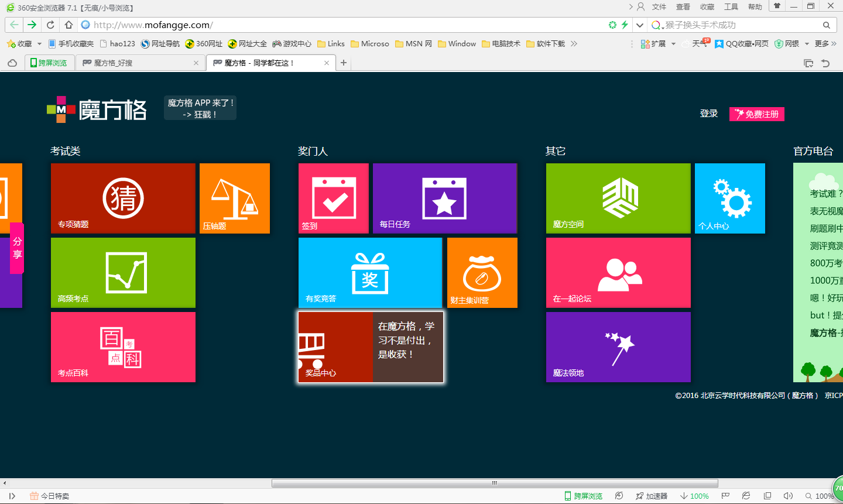Screen dimensions: 843x504
Task: Expand the 更多 toolbar menu
Action: pyautogui.click(x=825, y=44)
